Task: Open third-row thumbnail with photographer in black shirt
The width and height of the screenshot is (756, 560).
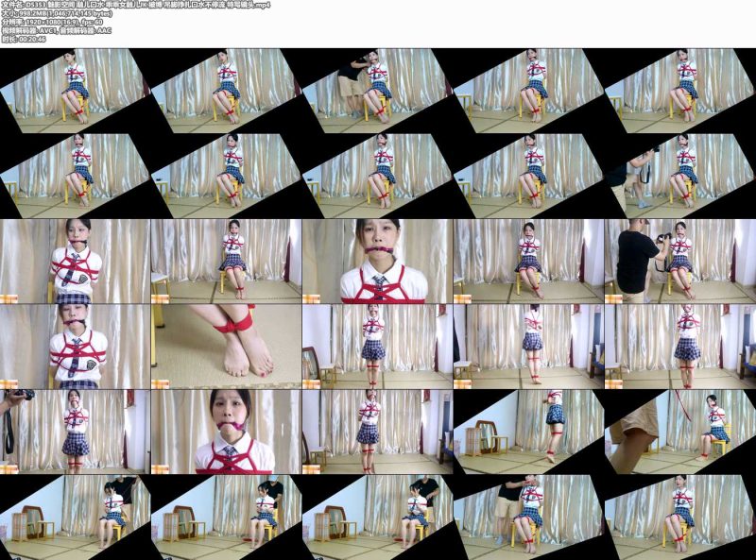Action: point(680,262)
